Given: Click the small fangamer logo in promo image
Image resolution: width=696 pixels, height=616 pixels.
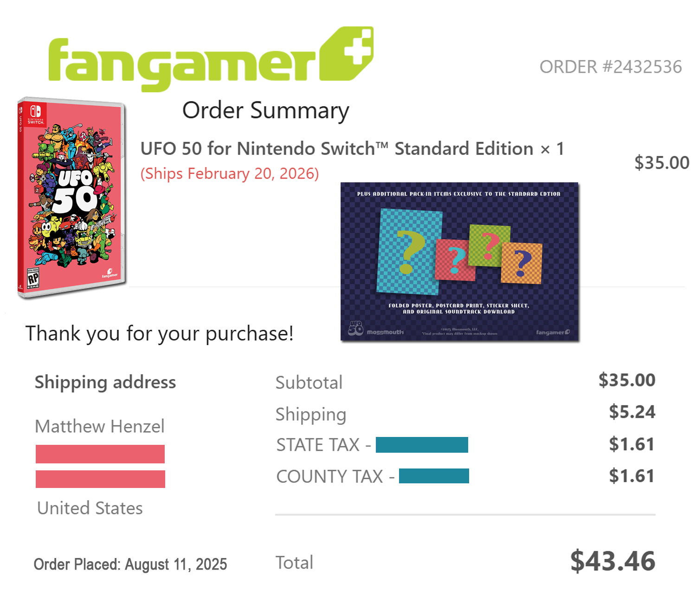Looking at the screenshot, I should click(x=553, y=332).
